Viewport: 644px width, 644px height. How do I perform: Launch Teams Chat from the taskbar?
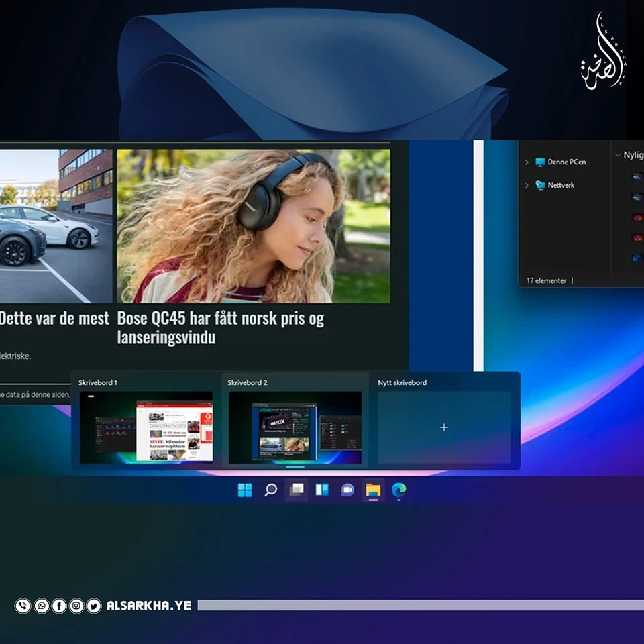click(347, 490)
